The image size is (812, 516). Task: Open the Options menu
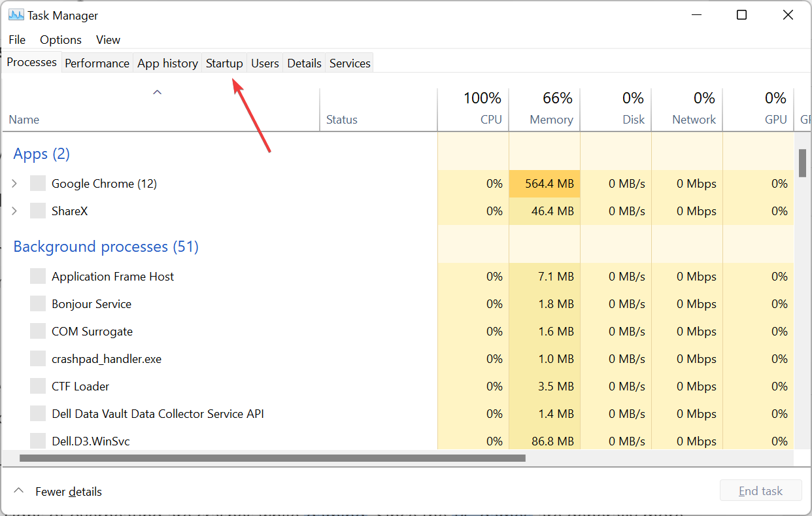pyautogui.click(x=60, y=40)
